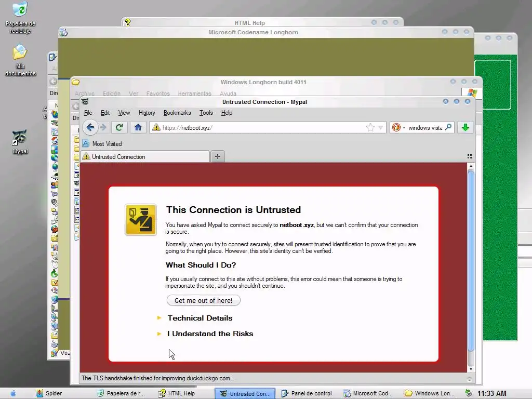
Task: Open the bookmark star dropdown arrow
Action: (381, 128)
